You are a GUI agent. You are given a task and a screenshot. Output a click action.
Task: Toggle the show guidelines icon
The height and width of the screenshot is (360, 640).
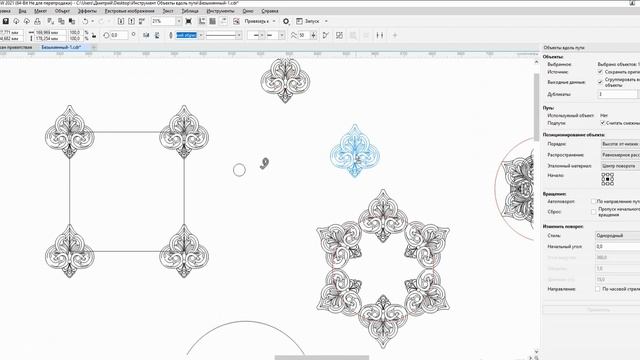click(223, 21)
